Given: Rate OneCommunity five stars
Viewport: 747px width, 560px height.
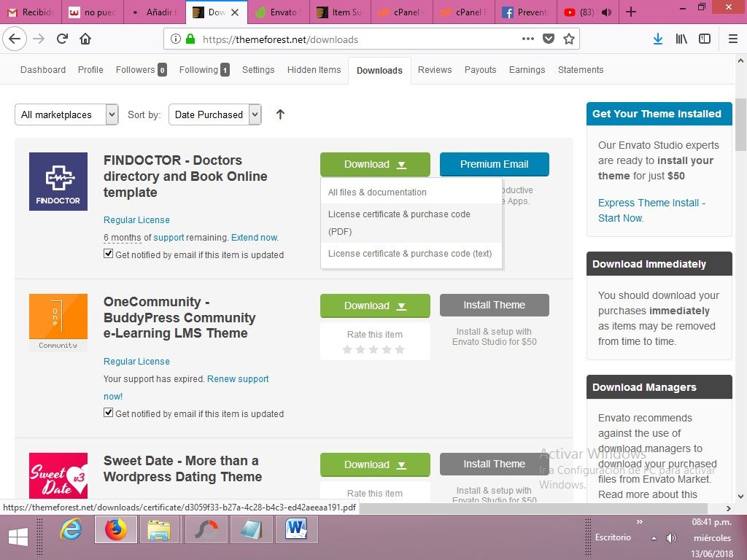Looking at the screenshot, I should pyautogui.click(x=400, y=349).
